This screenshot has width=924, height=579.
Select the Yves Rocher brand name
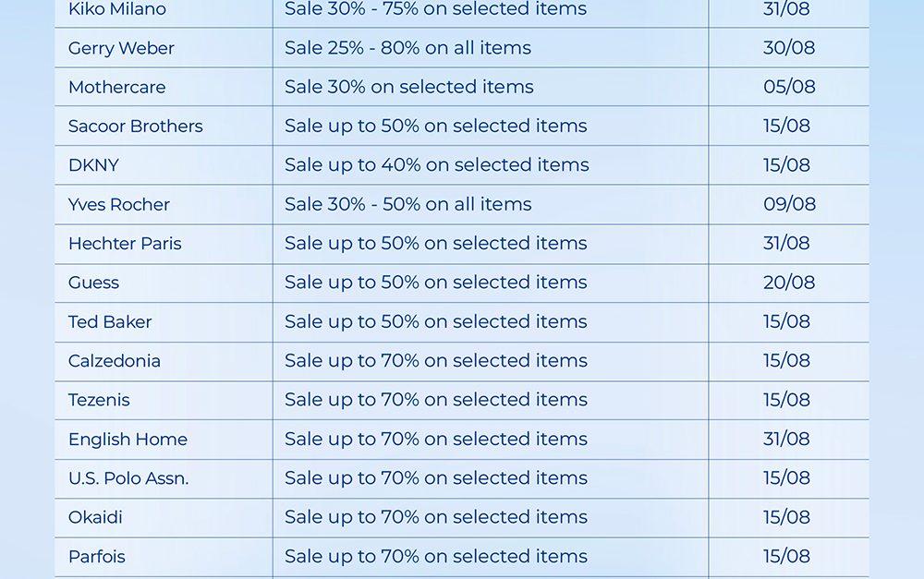tap(119, 204)
